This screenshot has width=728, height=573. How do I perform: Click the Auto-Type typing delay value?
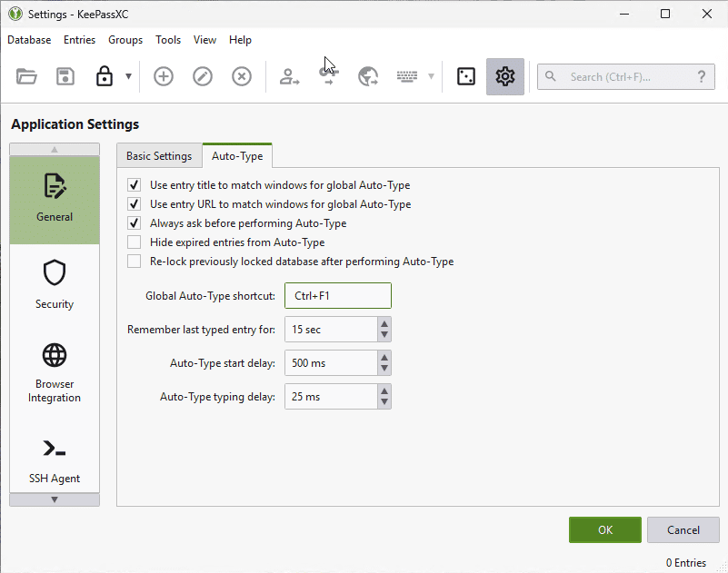[x=331, y=397]
